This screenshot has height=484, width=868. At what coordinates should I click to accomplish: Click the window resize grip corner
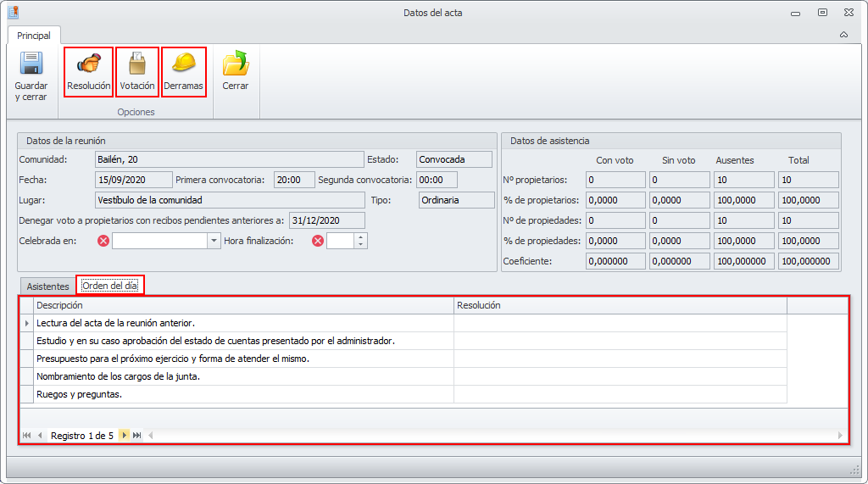(854, 470)
